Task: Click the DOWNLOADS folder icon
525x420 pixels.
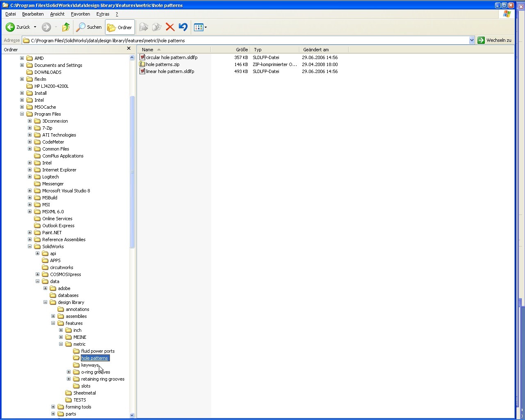Action: (30, 72)
